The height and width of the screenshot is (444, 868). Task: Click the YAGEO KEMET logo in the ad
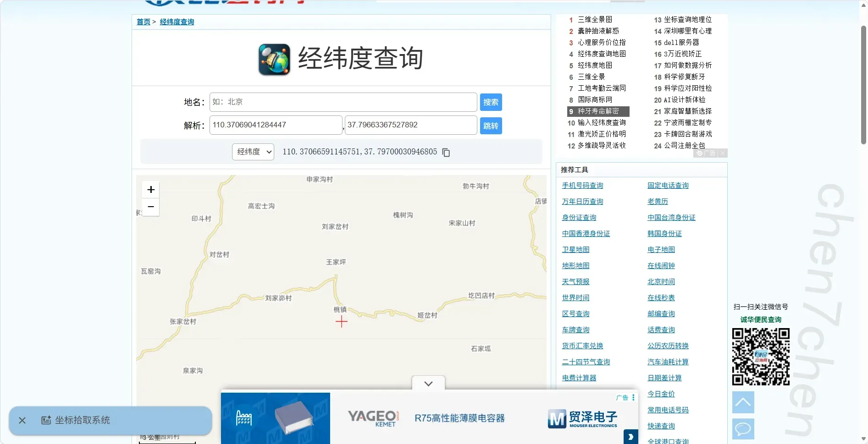[373, 418]
